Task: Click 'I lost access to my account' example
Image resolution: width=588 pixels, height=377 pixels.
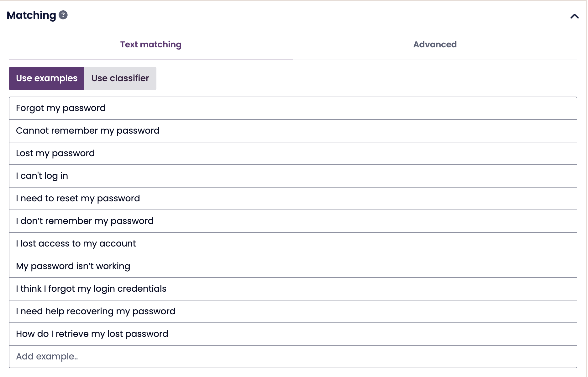Action: coord(76,244)
